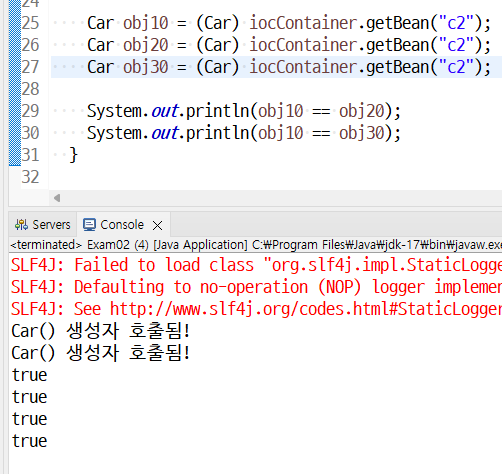Image resolution: width=502 pixels, height=474 pixels.
Task: Place cursor on variable obj20 declaration
Action: click(x=146, y=45)
